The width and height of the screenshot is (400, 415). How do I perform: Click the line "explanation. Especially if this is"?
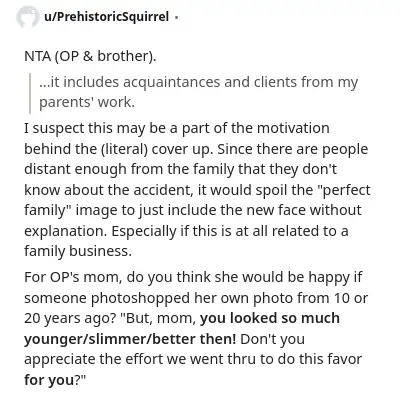(x=186, y=231)
